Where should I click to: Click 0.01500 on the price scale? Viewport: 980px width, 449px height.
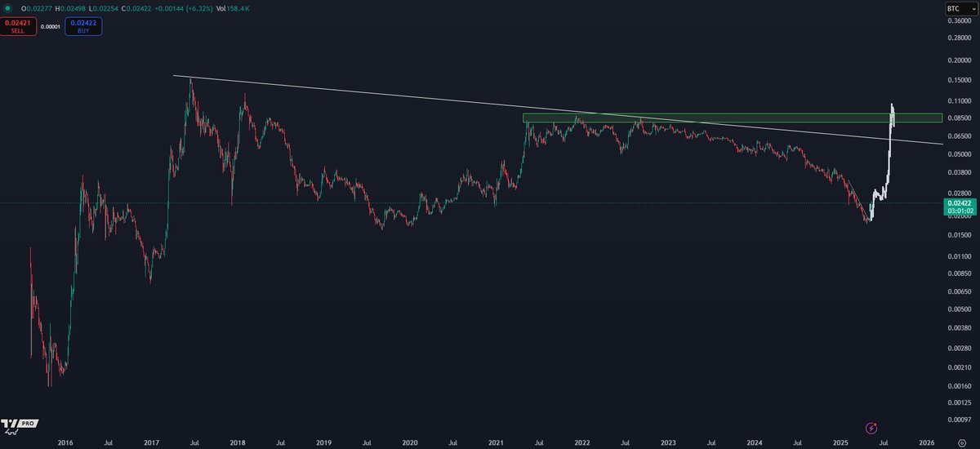pos(958,235)
